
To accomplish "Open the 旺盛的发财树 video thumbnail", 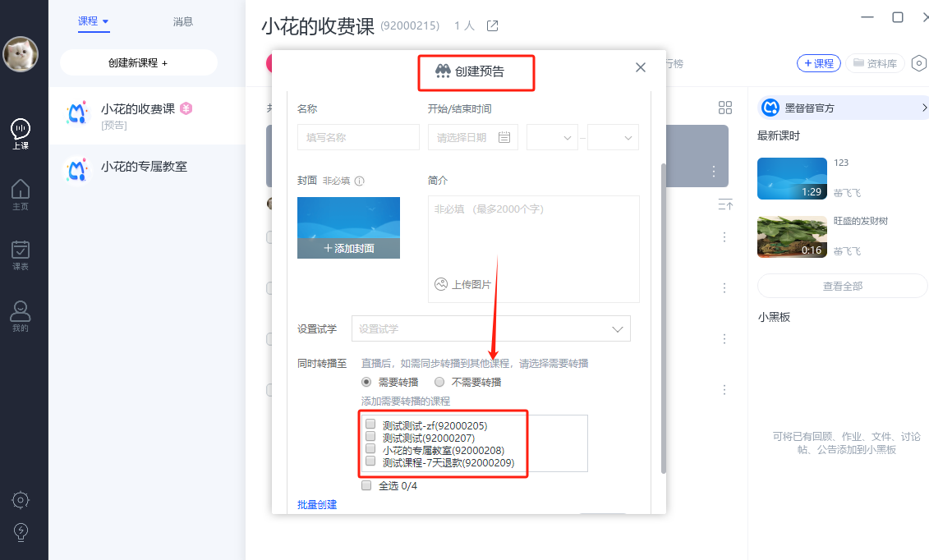I will coord(792,236).
